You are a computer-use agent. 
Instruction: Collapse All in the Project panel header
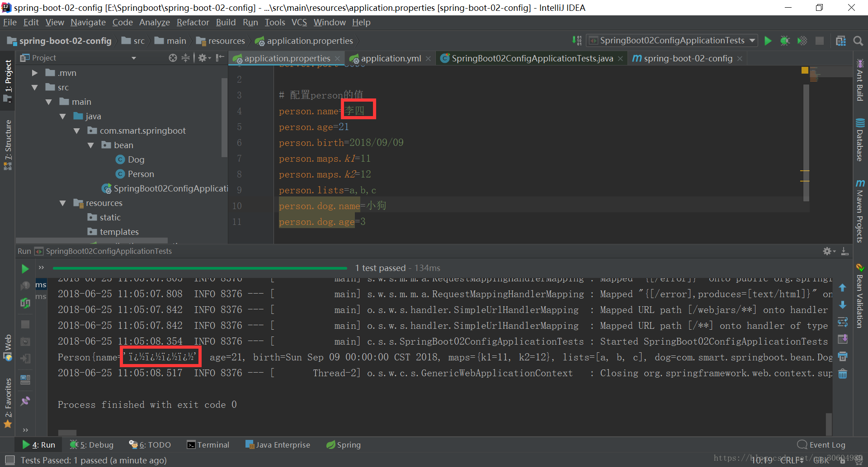pyautogui.click(x=185, y=58)
